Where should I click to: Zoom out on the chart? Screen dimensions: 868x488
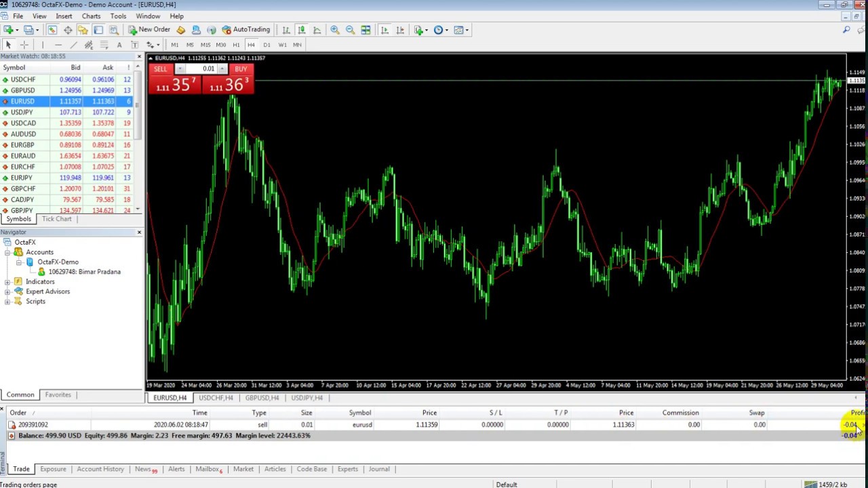(x=350, y=30)
